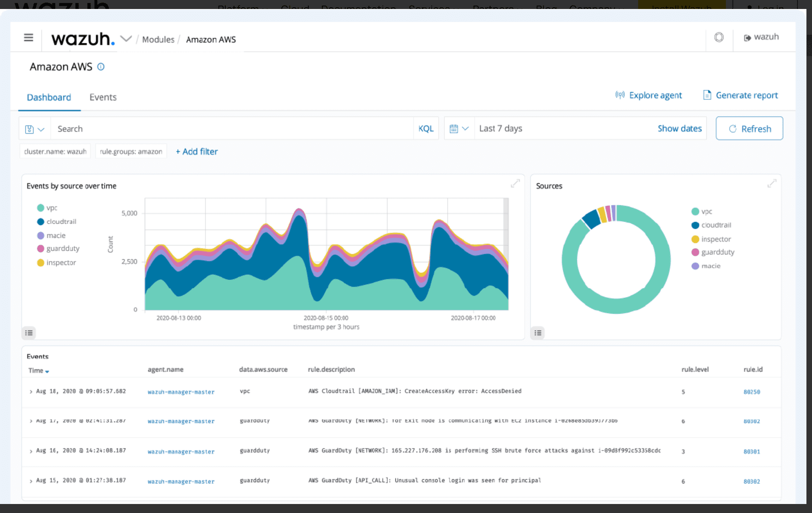Expand the Aug 16, 2020 event row
The image size is (812, 513).
[31, 451]
